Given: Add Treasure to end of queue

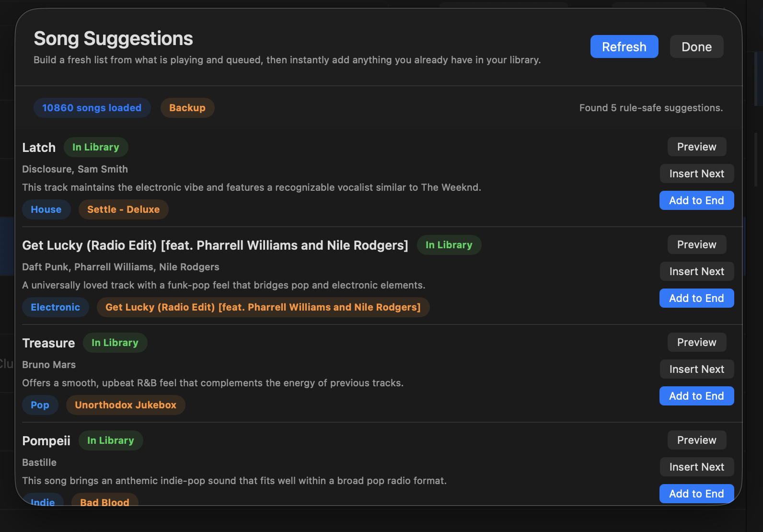Looking at the screenshot, I should click(697, 396).
